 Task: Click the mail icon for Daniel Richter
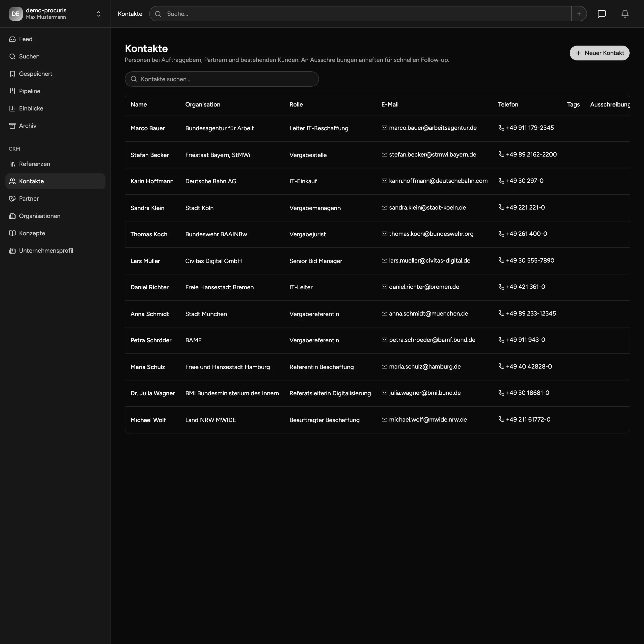tap(384, 287)
